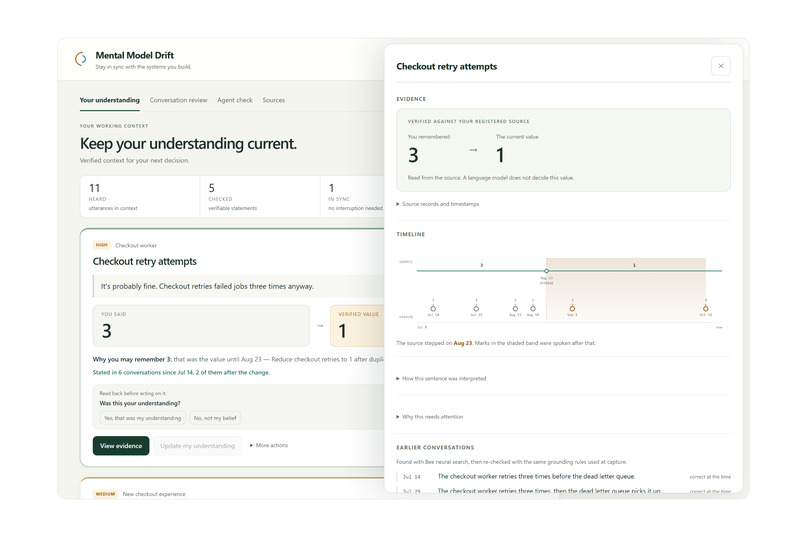Open the Conversation review tab

(178, 100)
